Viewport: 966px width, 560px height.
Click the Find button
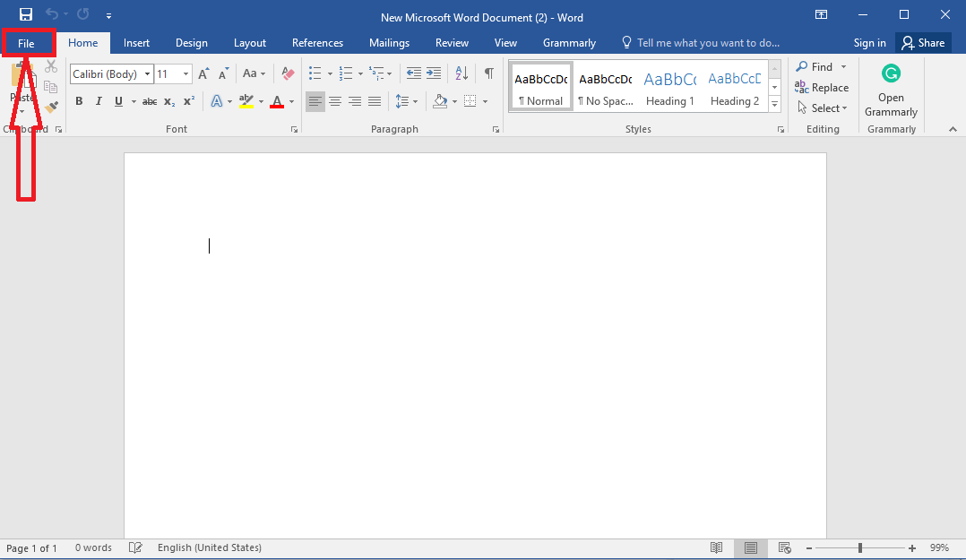tap(815, 66)
